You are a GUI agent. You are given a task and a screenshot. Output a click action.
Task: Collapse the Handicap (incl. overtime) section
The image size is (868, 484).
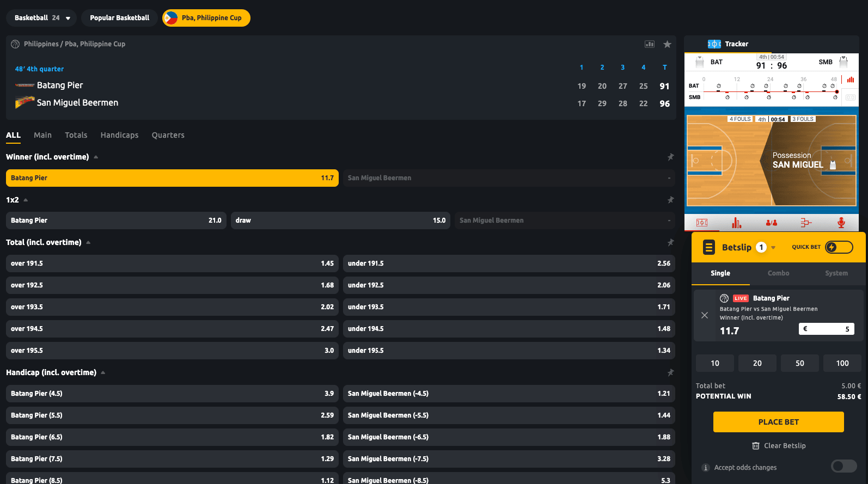click(103, 372)
